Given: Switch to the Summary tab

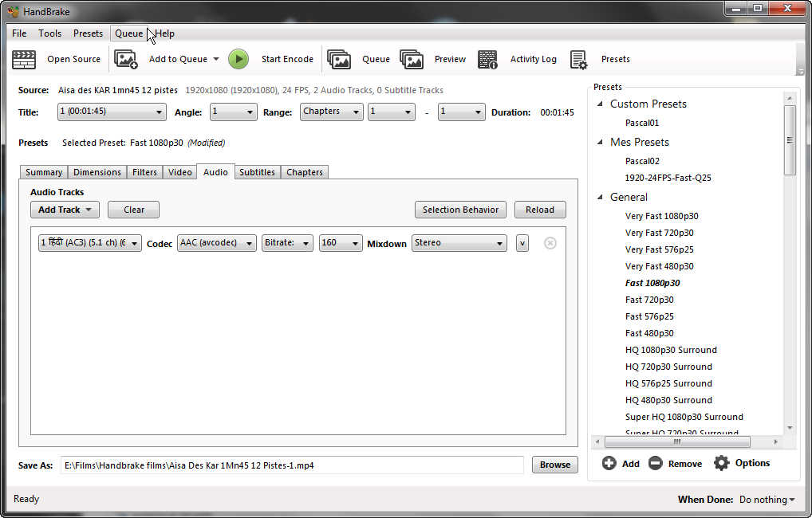Looking at the screenshot, I should tap(44, 172).
